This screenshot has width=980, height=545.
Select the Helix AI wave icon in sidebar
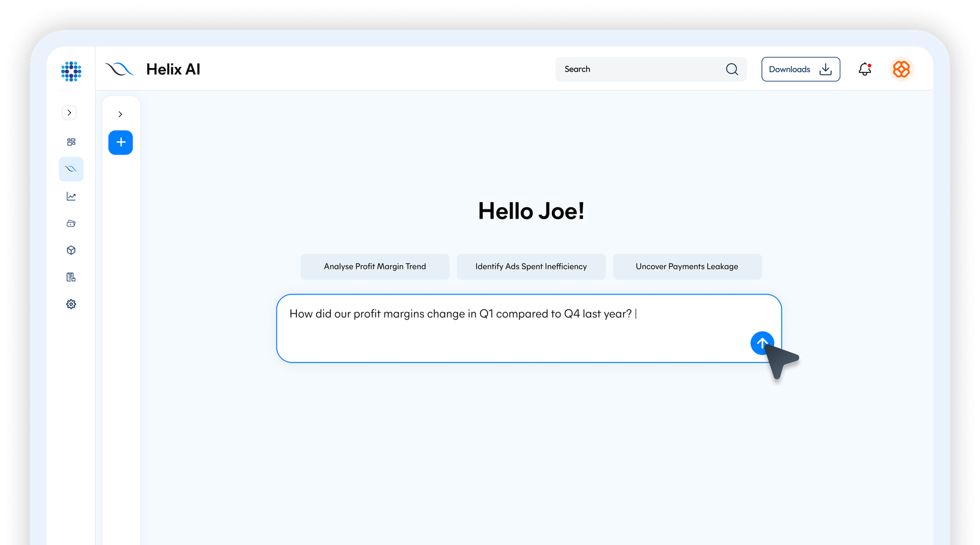tap(71, 169)
